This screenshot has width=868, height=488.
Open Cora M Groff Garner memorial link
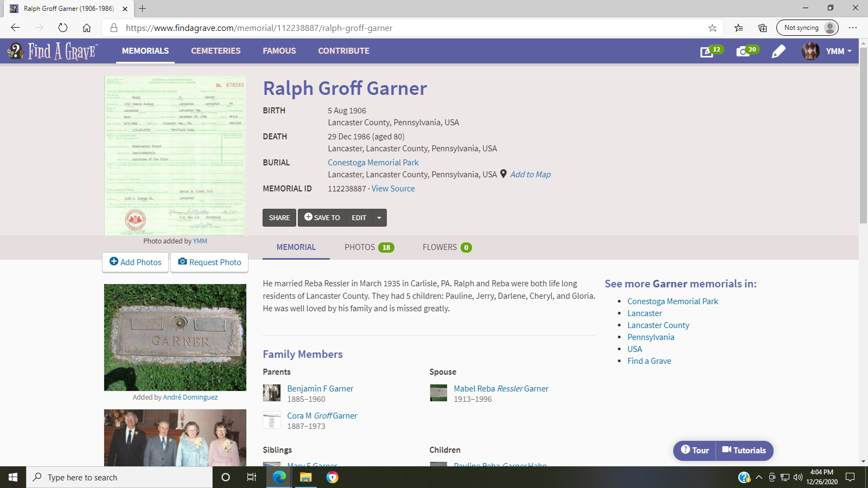click(322, 415)
